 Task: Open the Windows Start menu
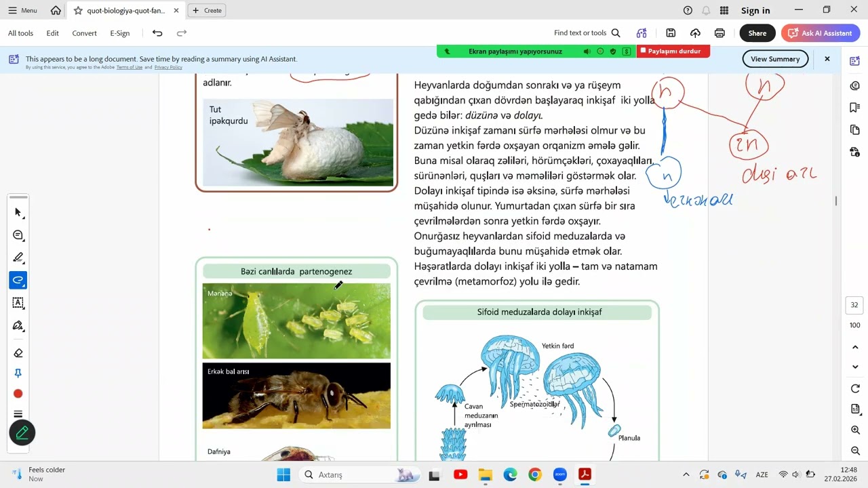[283, 474]
